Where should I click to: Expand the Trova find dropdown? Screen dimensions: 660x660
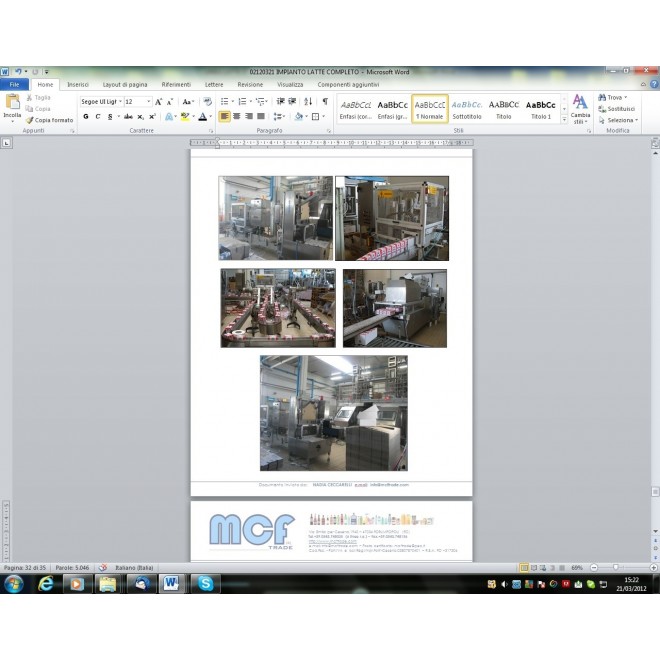(x=625, y=98)
